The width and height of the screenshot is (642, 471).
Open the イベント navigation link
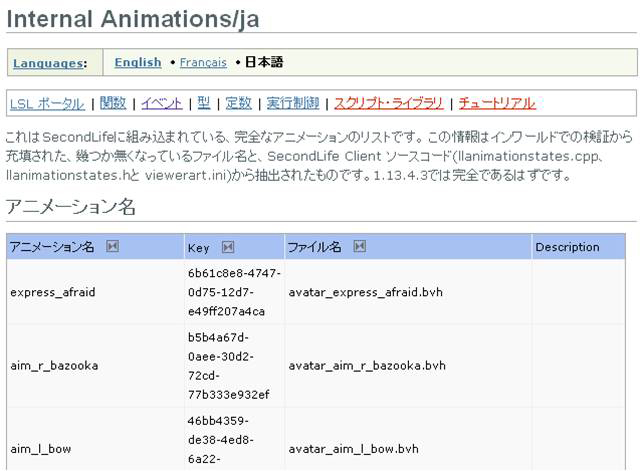click(x=161, y=103)
